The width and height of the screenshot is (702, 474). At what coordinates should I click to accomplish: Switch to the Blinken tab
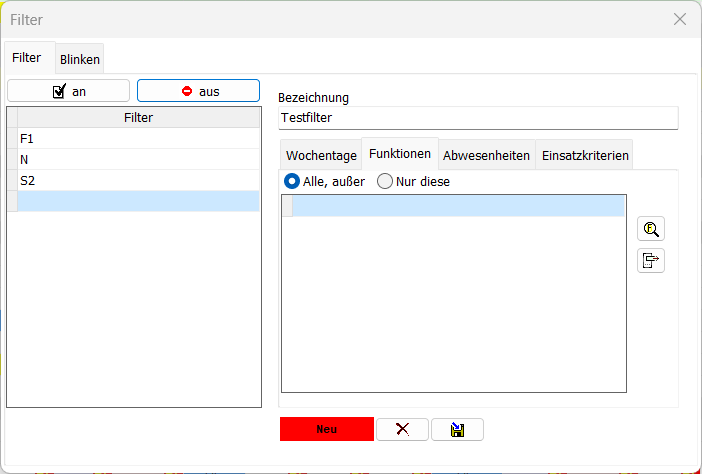[x=80, y=59]
